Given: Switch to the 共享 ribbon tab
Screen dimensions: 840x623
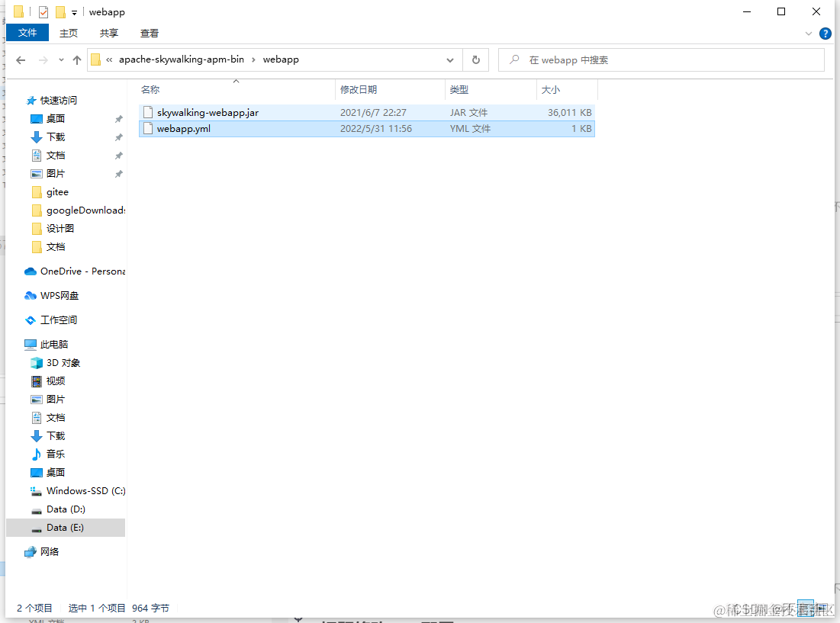Looking at the screenshot, I should [x=109, y=34].
